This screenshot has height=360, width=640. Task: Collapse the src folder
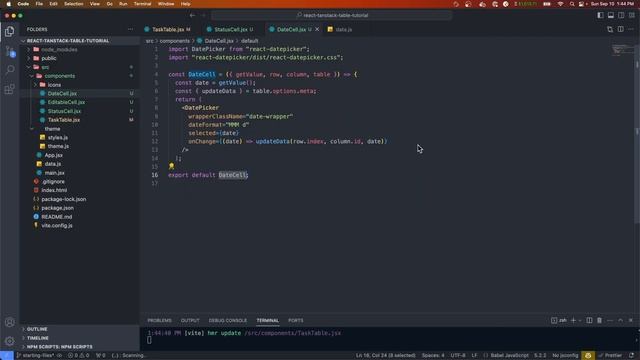click(x=80, y=67)
